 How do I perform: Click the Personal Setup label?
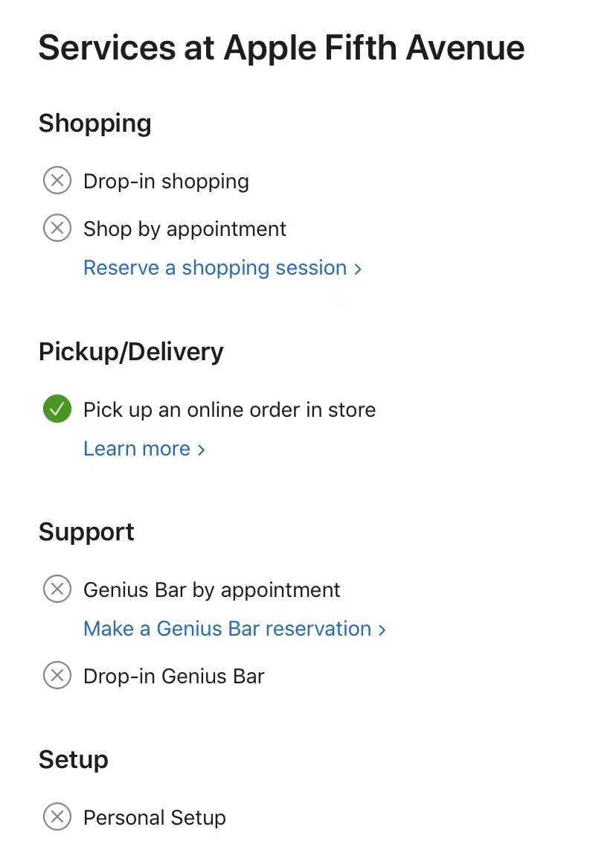(x=154, y=818)
